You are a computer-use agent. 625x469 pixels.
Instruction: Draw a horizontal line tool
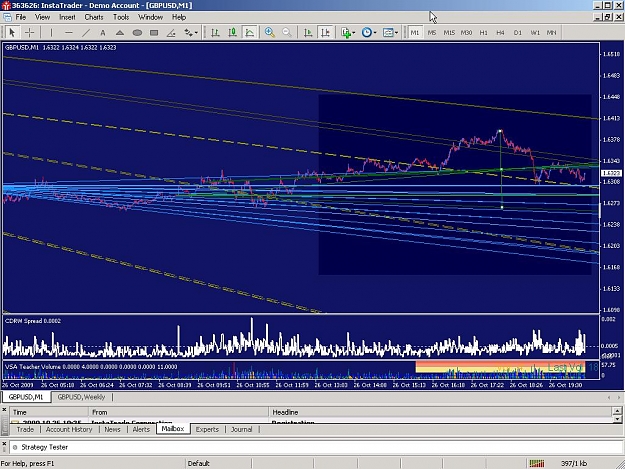69,33
